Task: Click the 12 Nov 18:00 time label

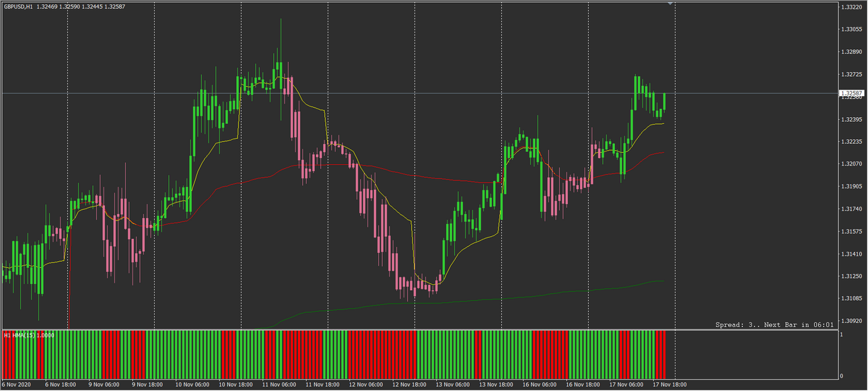Action: pyautogui.click(x=409, y=385)
